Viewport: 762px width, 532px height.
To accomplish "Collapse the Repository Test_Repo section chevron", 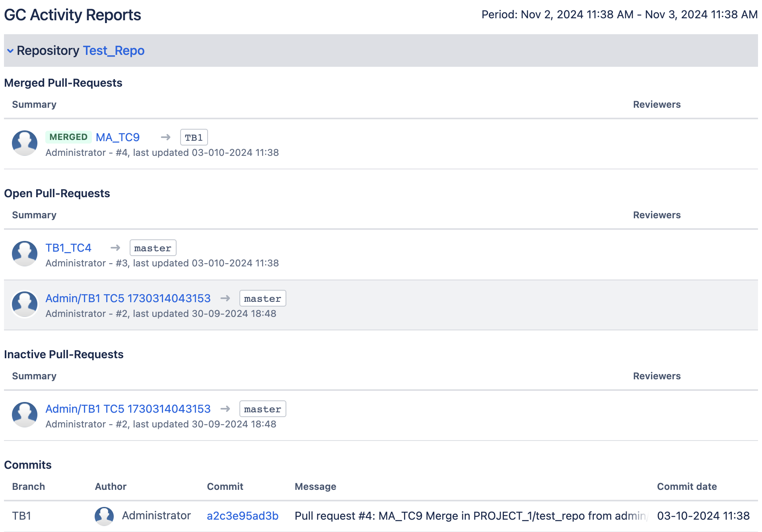I will point(10,51).
